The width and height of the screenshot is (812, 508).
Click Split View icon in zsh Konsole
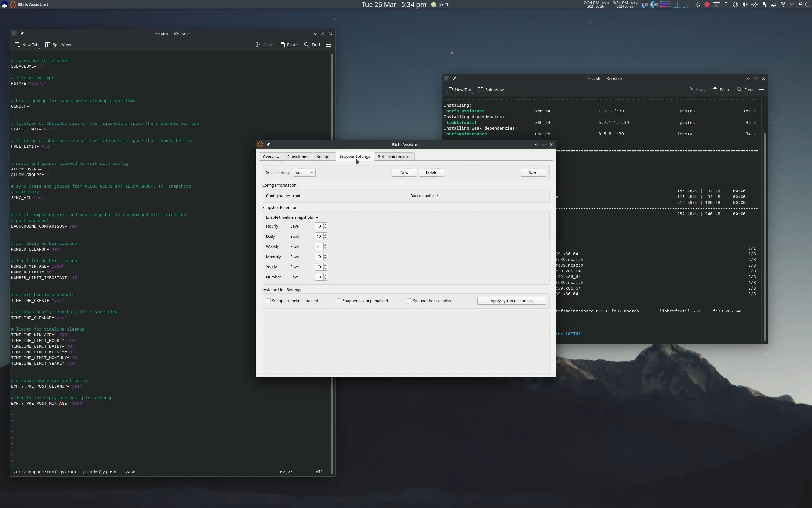coord(481,89)
